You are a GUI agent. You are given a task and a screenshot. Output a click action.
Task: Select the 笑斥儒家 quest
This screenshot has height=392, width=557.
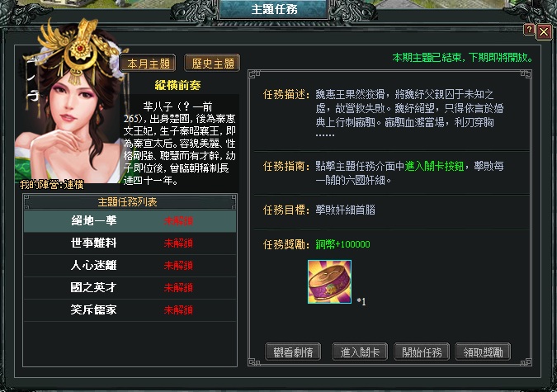(x=130, y=310)
